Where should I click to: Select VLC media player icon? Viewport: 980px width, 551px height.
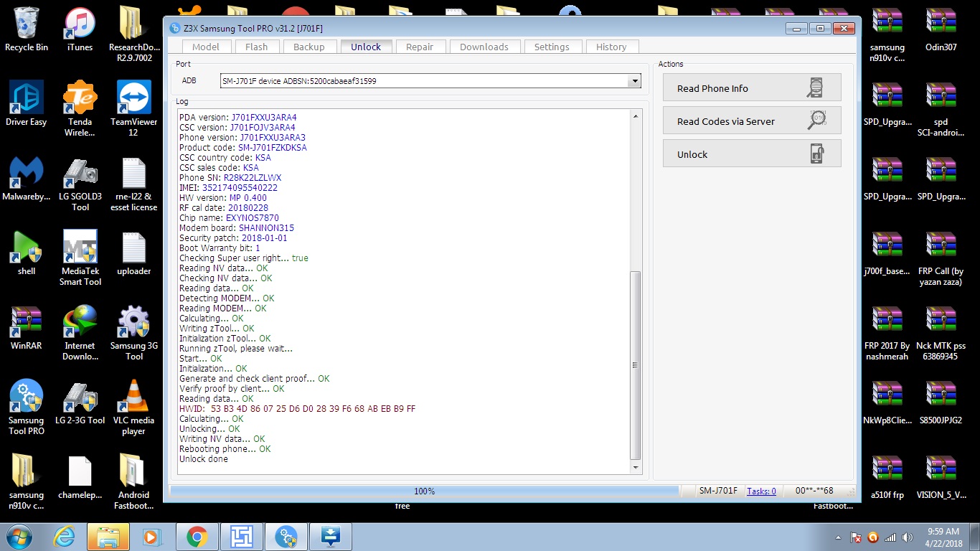(134, 408)
